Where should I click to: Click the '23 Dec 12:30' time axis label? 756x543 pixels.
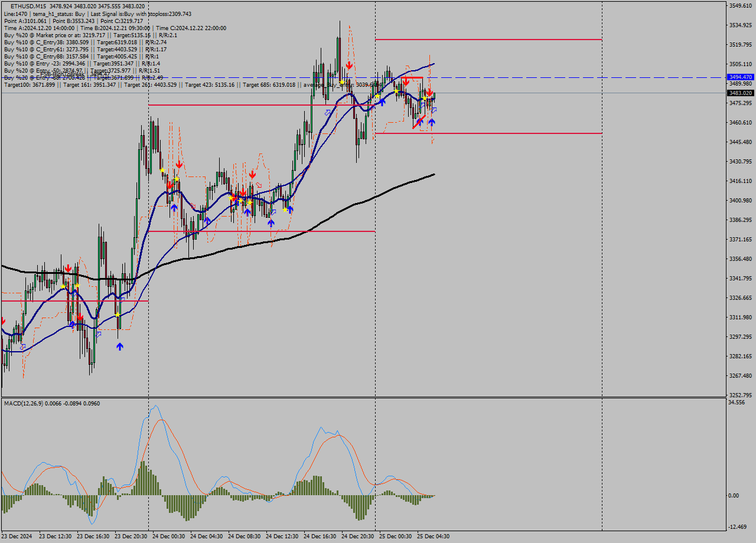pyautogui.click(x=56, y=536)
